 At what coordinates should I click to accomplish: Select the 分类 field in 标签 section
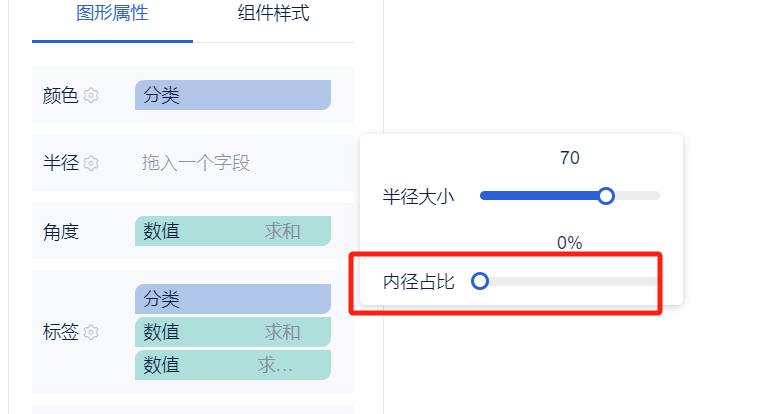tap(233, 299)
